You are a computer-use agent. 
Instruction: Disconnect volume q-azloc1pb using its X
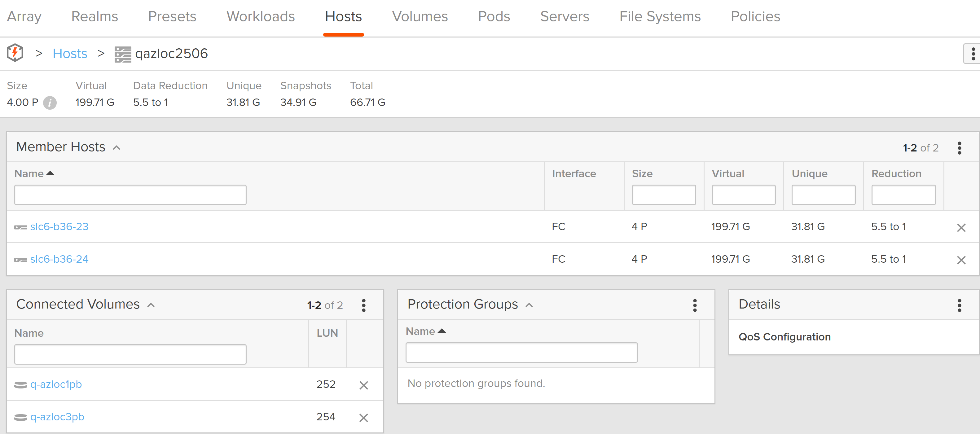tap(364, 385)
